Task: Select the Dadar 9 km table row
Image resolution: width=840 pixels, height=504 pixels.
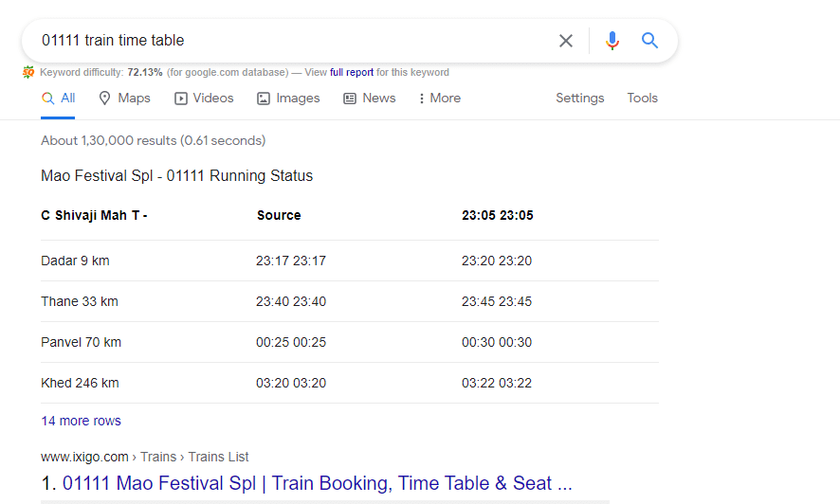Action: point(350,261)
